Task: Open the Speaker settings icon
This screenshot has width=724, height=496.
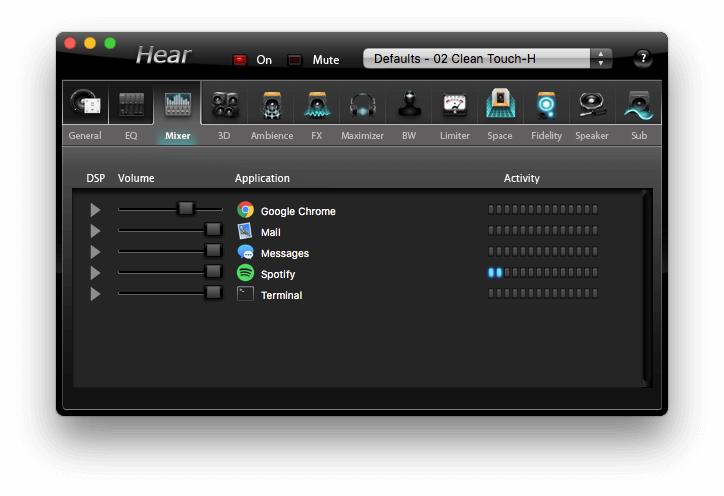Action: [x=592, y=105]
